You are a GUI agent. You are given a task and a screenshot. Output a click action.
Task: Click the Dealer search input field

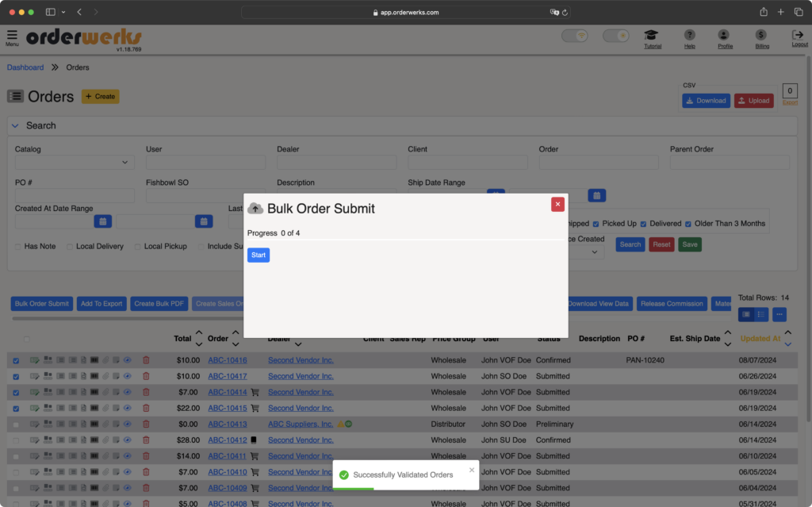336,163
